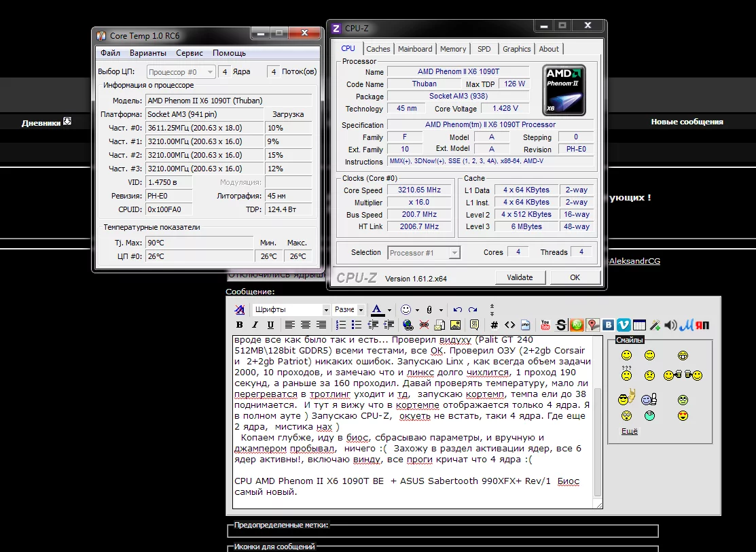Click the undo arrow in editor

point(458,309)
